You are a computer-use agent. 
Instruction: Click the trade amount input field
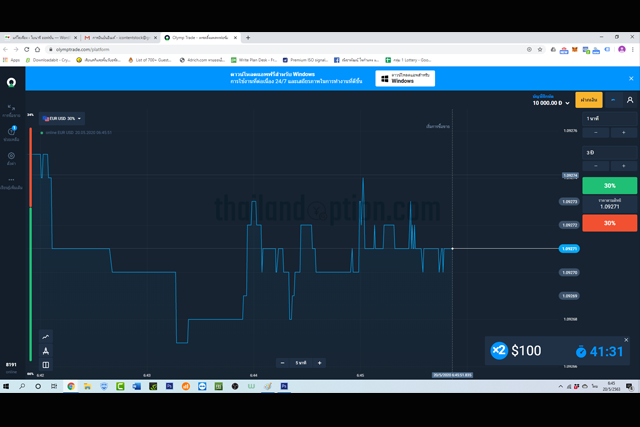pos(609,152)
